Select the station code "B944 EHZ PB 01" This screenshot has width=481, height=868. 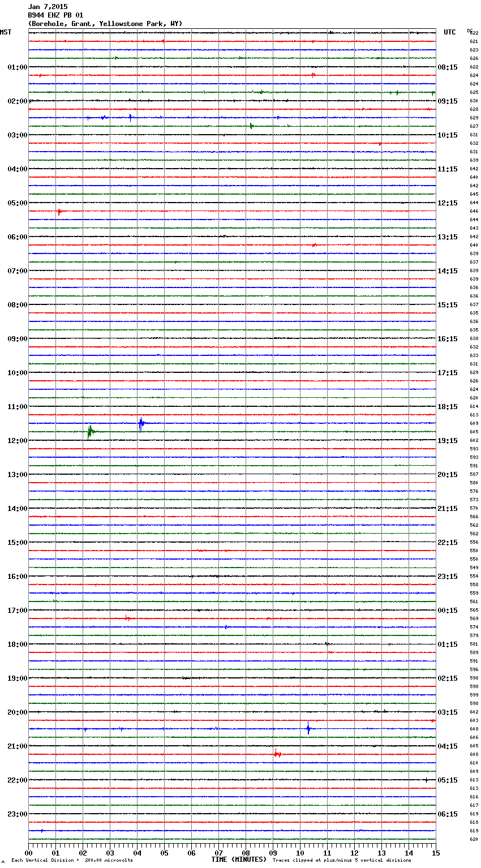point(55,15)
